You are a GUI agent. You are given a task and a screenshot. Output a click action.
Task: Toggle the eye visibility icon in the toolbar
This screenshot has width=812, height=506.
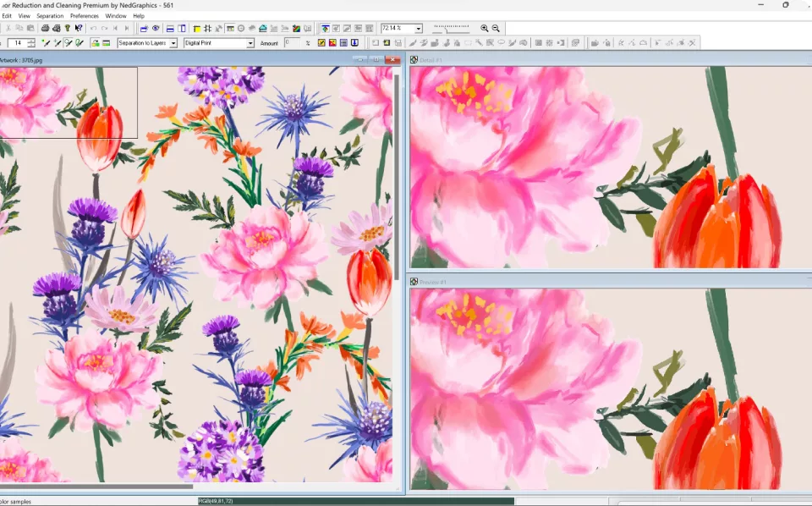point(156,28)
